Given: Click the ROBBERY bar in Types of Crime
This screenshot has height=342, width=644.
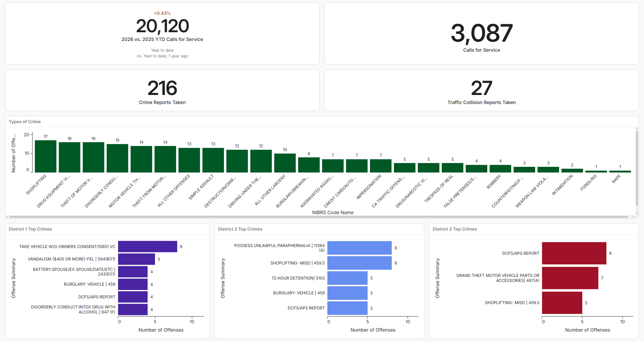Looking at the screenshot, I should 500,168.
